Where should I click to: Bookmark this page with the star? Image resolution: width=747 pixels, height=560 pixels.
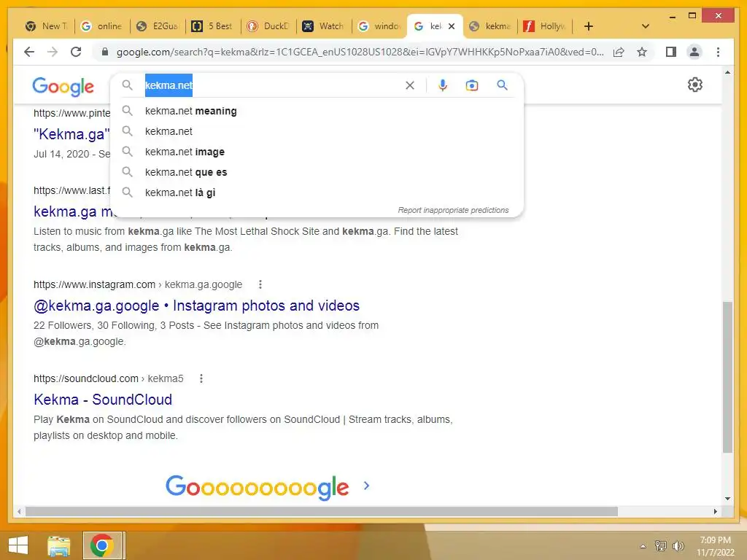642,52
